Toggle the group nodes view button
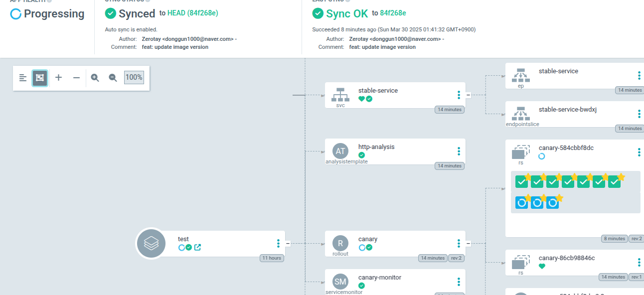This screenshot has width=644, height=295. (x=40, y=78)
